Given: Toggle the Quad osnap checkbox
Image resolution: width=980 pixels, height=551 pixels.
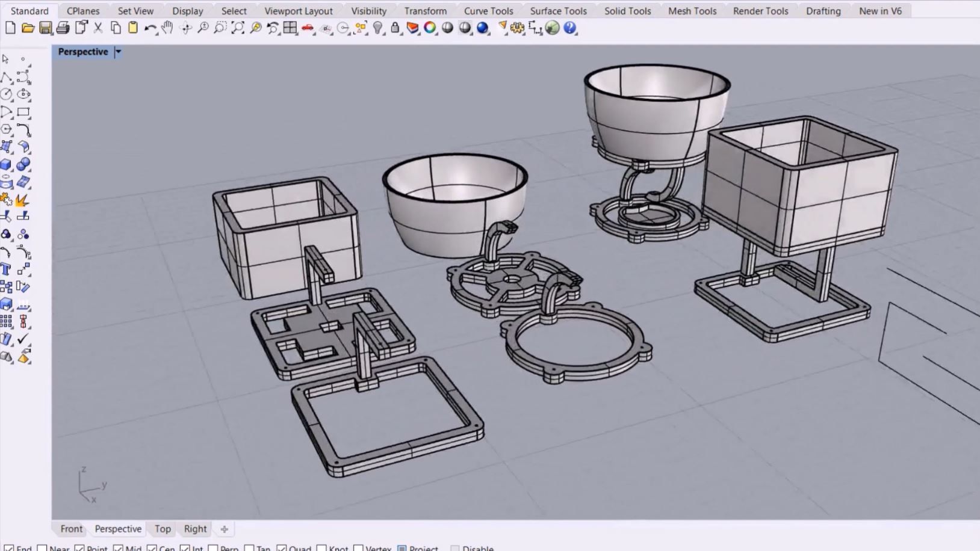Looking at the screenshot, I should point(282,548).
